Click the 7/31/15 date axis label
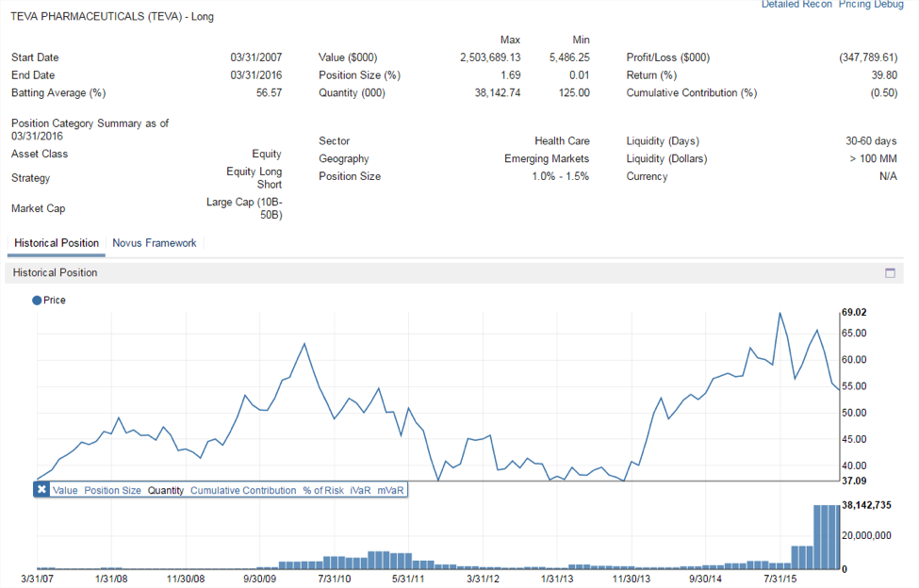Screen dimensions: 919x588 [x=780, y=579]
